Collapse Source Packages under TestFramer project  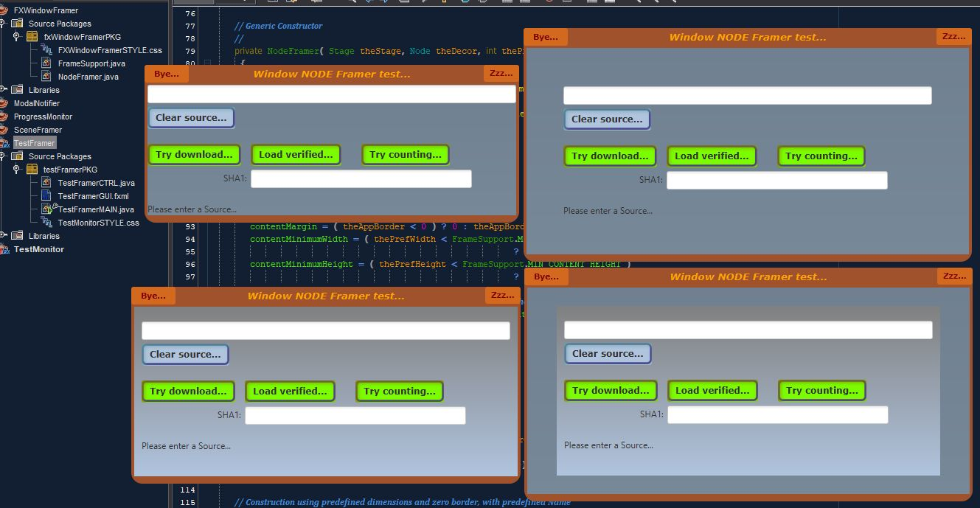pyautogui.click(x=2, y=156)
